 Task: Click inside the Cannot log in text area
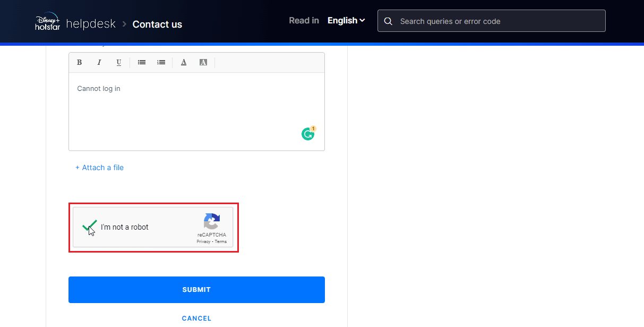196,112
